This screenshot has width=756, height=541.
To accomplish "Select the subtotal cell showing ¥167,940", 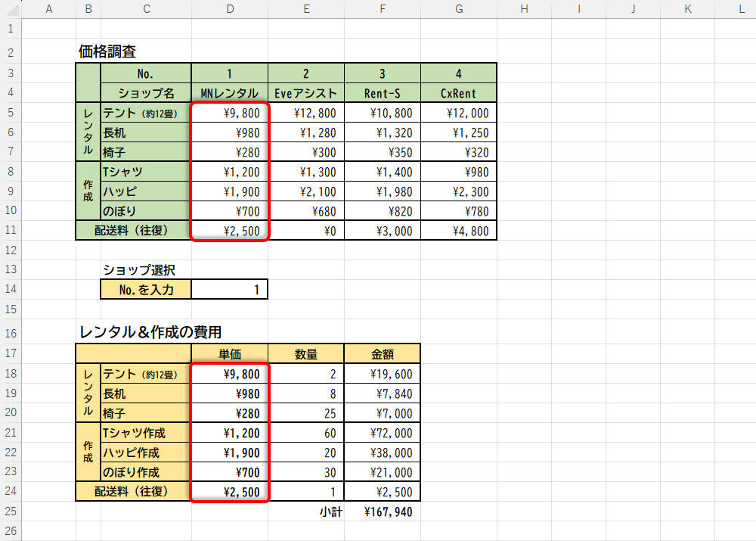I will [x=382, y=512].
